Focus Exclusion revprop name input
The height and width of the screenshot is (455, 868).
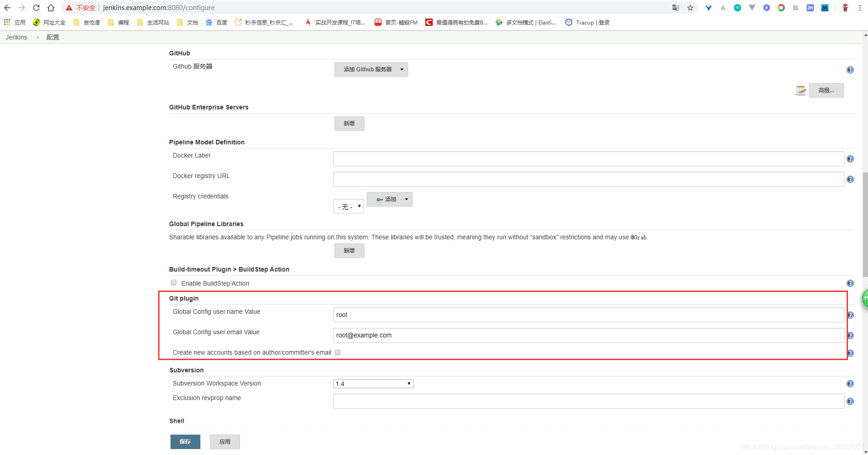(589, 401)
